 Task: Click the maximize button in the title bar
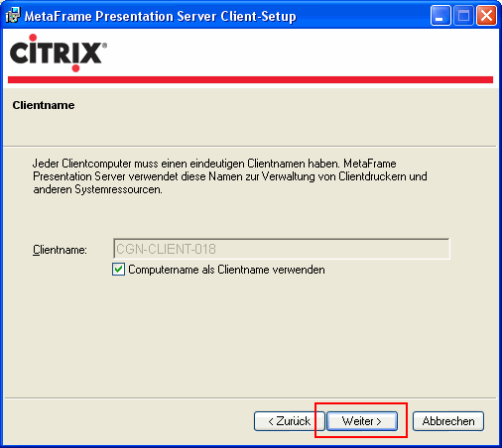tap(463, 16)
